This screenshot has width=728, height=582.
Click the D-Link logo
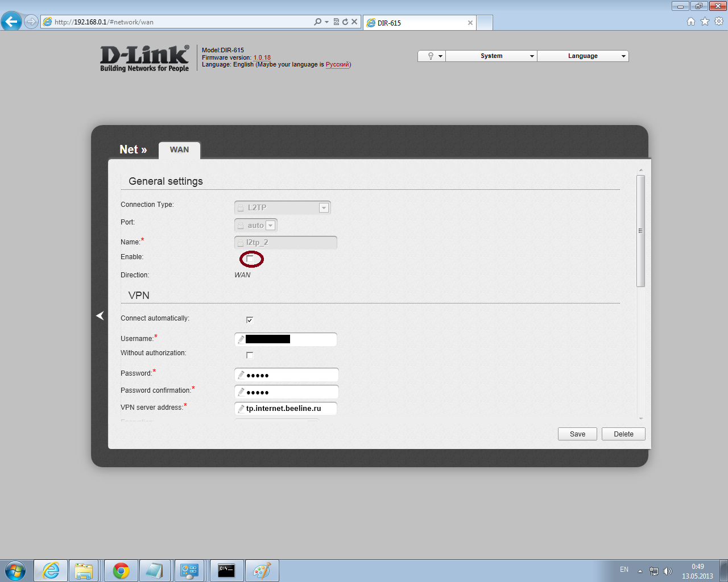coord(144,59)
